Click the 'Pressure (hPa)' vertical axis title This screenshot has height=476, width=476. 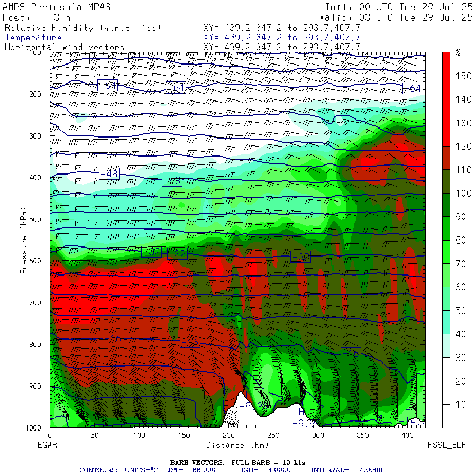pyautogui.click(x=23, y=241)
